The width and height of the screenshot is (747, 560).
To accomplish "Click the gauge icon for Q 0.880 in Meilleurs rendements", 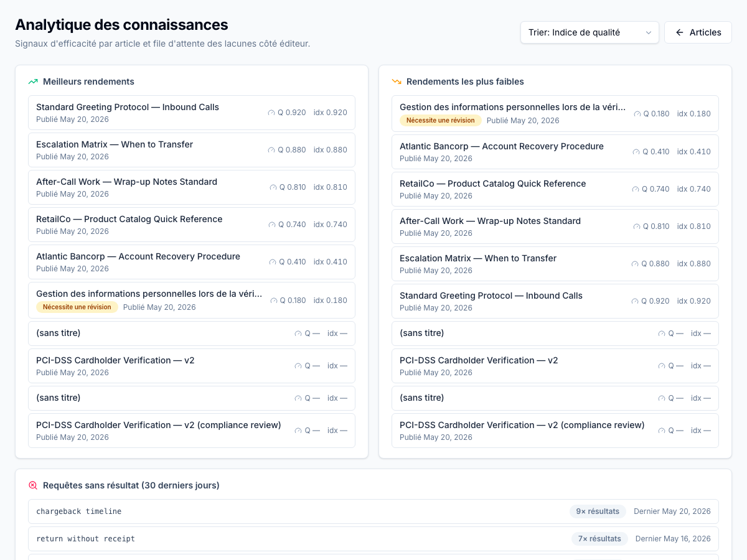I will pos(271,150).
